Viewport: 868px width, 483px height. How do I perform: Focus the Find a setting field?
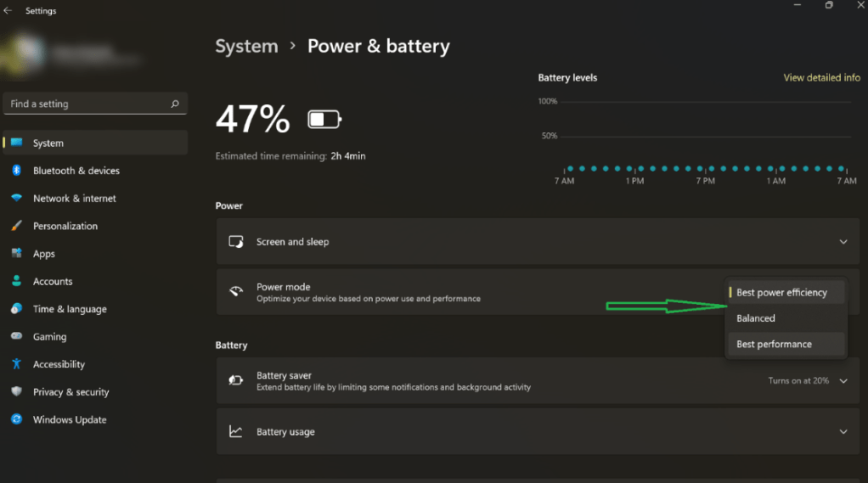pos(85,104)
